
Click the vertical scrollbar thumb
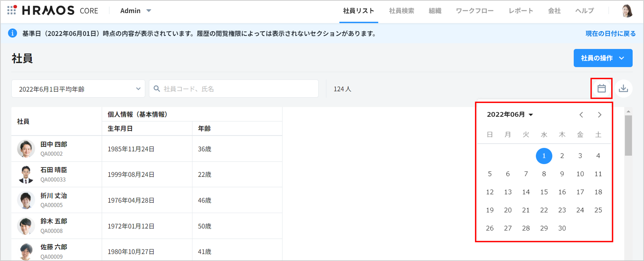click(x=628, y=135)
